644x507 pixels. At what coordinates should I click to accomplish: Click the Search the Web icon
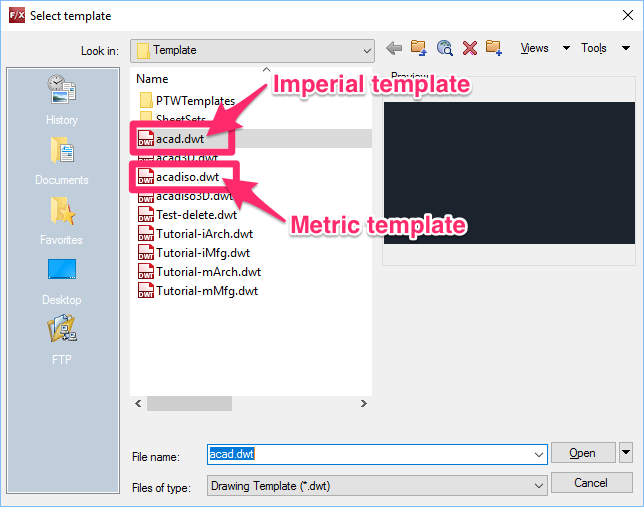tap(444, 48)
